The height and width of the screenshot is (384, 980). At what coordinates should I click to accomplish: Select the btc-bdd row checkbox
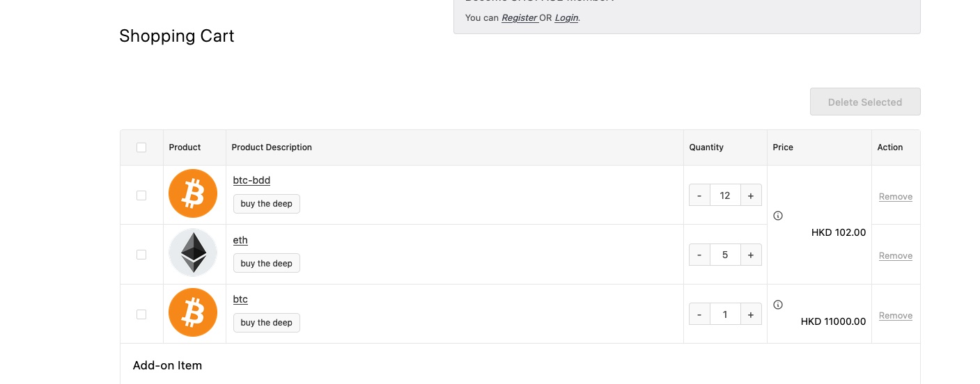tap(141, 195)
